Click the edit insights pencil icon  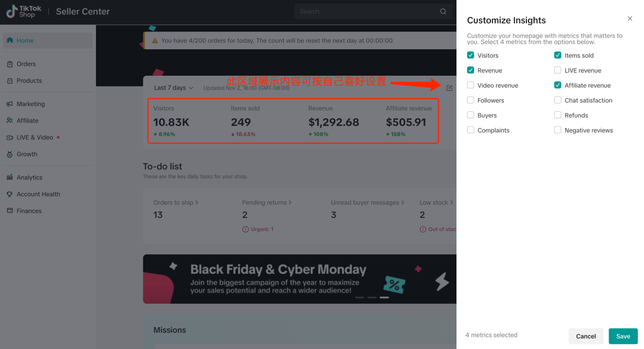tap(449, 88)
